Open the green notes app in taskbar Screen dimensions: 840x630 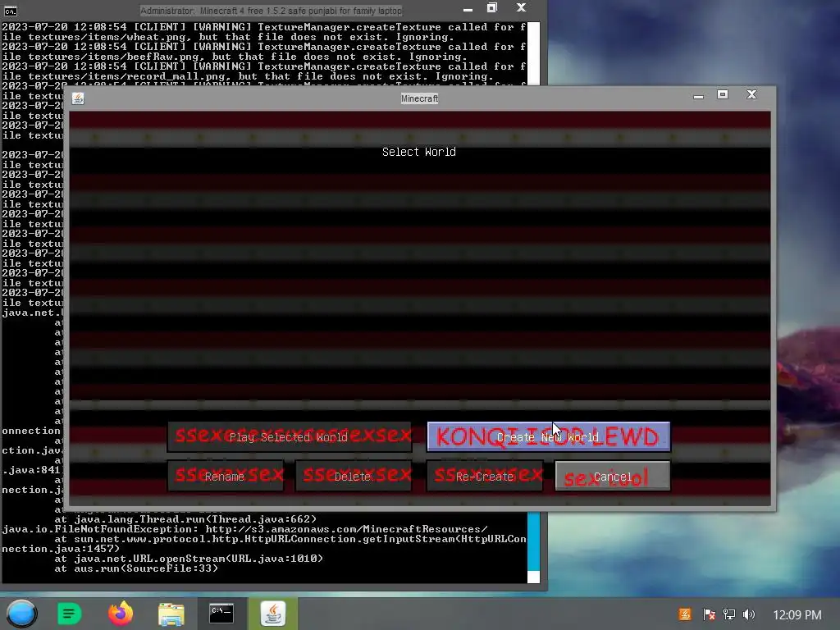pyautogui.click(x=69, y=614)
